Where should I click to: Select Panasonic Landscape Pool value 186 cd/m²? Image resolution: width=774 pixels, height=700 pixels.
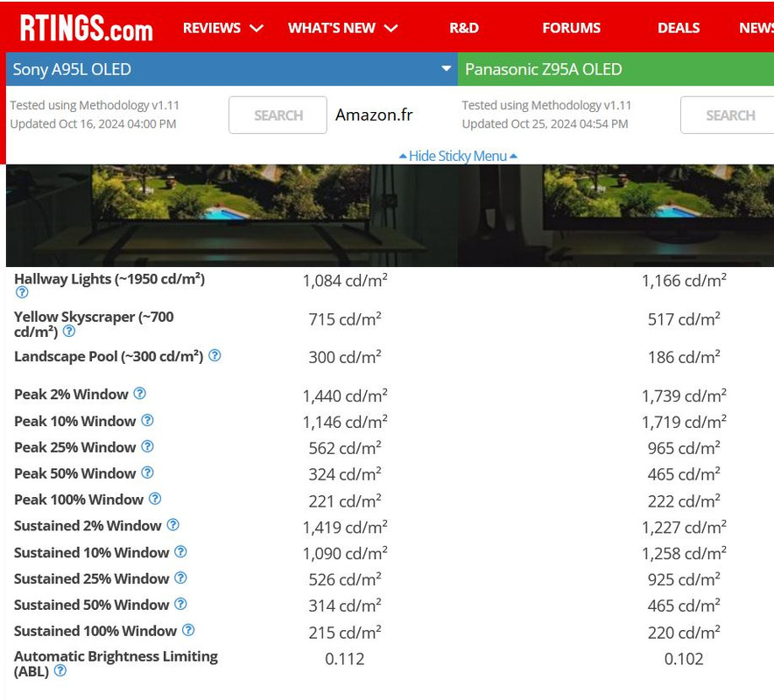coord(684,357)
